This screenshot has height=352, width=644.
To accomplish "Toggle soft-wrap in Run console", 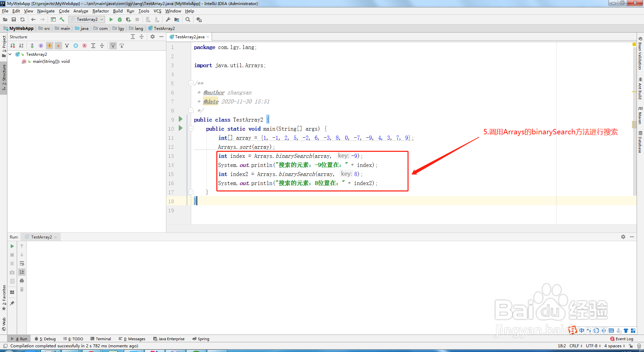I will click(22, 263).
